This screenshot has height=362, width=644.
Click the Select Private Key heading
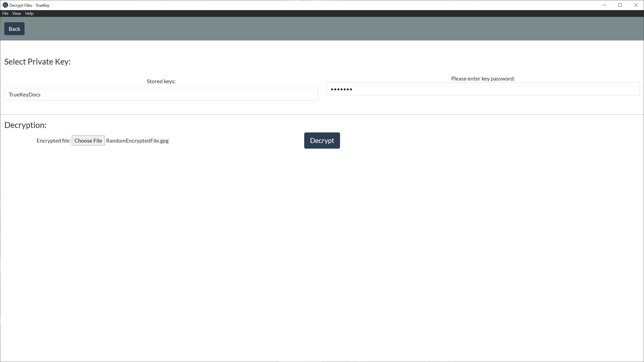[37, 61]
